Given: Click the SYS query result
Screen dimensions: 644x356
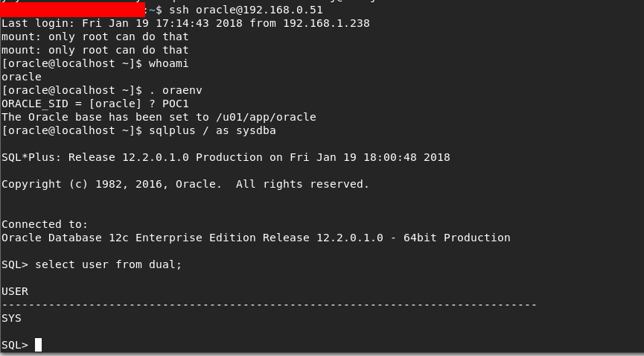Looking at the screenshot, I should [11, 318].
